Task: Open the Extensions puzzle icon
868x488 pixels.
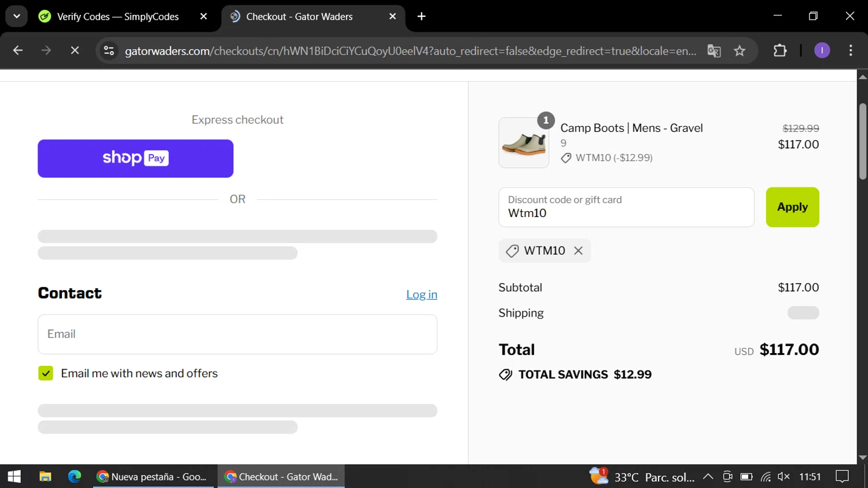Action: coord(780,51)
